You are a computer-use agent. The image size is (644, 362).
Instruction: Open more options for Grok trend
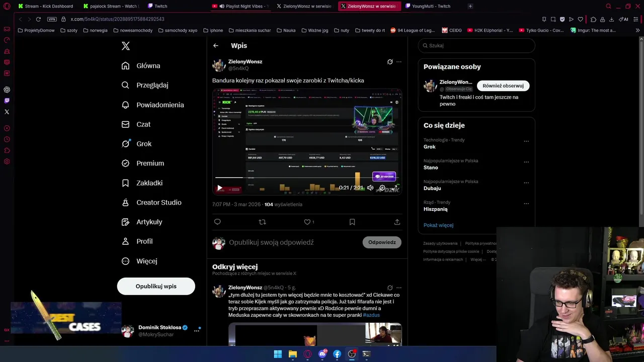(526, 141)
